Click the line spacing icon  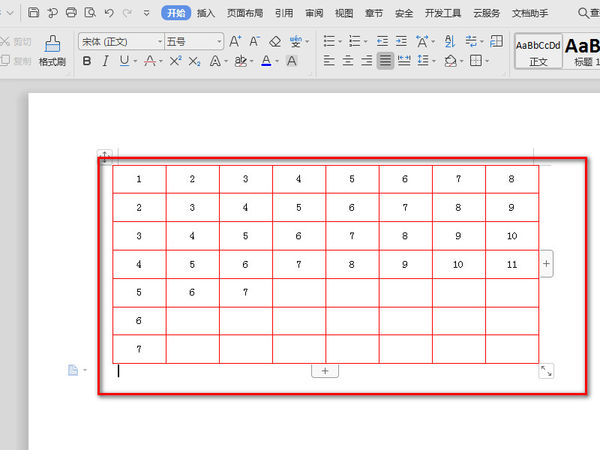(x=423, y=60)
